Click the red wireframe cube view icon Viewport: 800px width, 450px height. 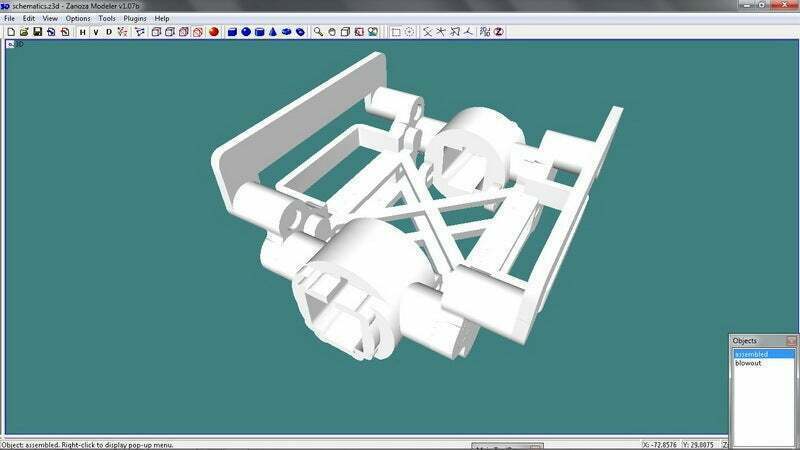coord(197,32)
